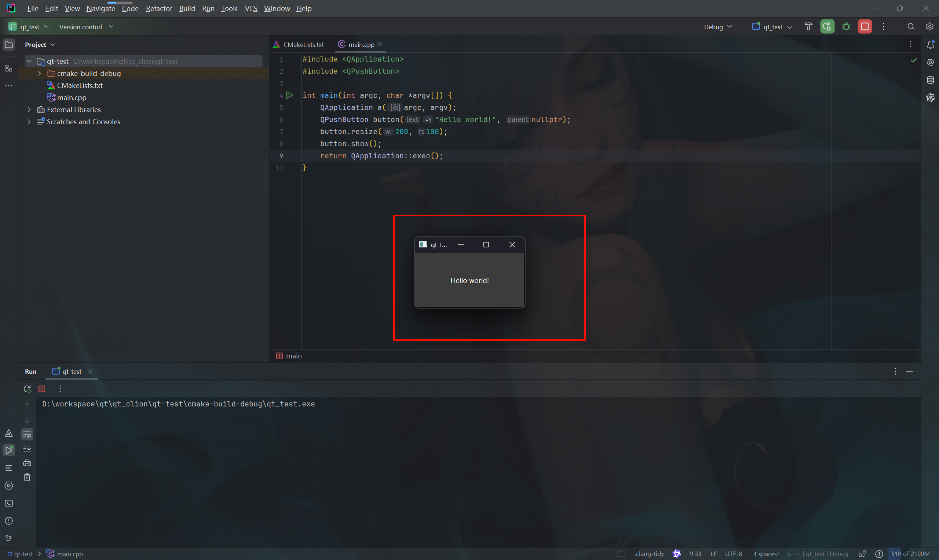The width and height of the screenshot is (939, 560).
Task: Stop the running qt_test program
Action: pyautogui.click(x=865, y=26)
